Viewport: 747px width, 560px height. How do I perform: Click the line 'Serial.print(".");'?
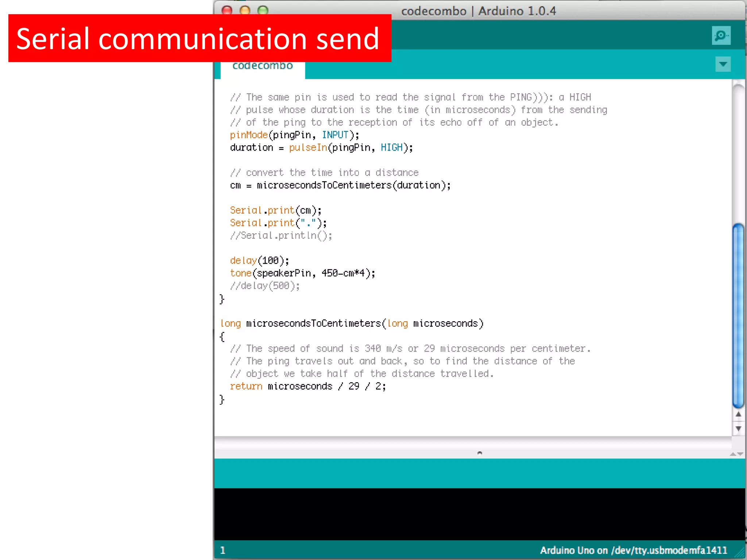click(278, 223)
